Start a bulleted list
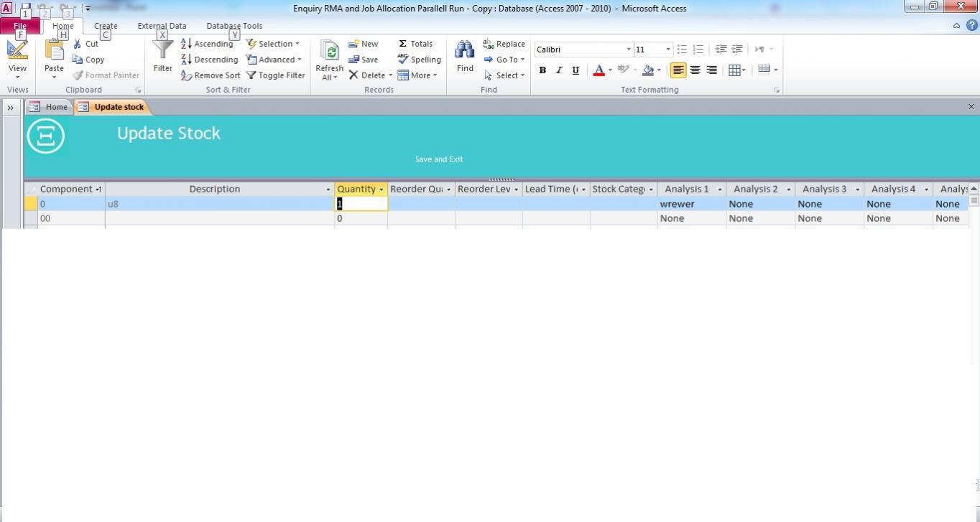Viewport: 980px width, 522px height. tap(682, 50)
